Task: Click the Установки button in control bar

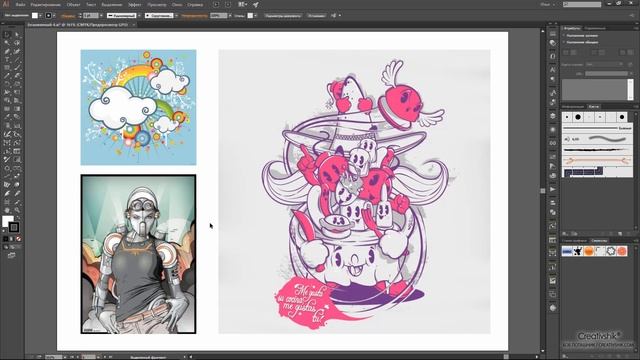Action: [316, 16]
